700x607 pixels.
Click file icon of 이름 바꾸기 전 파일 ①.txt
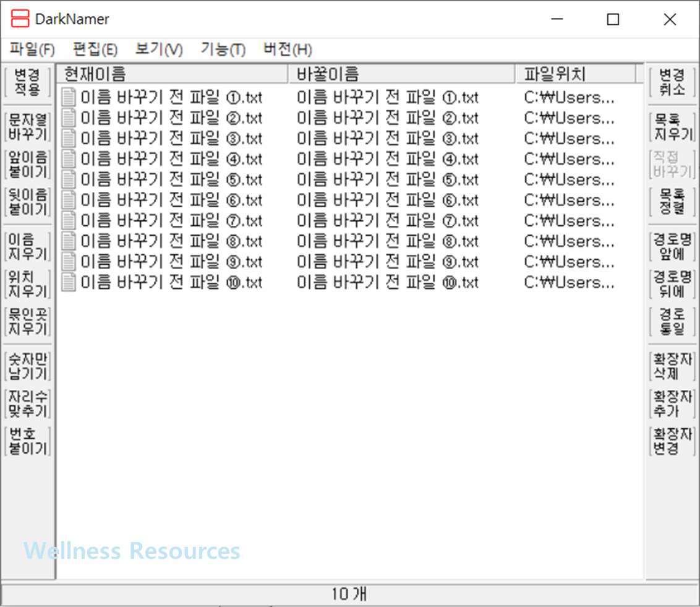click(x=68, y=97)
